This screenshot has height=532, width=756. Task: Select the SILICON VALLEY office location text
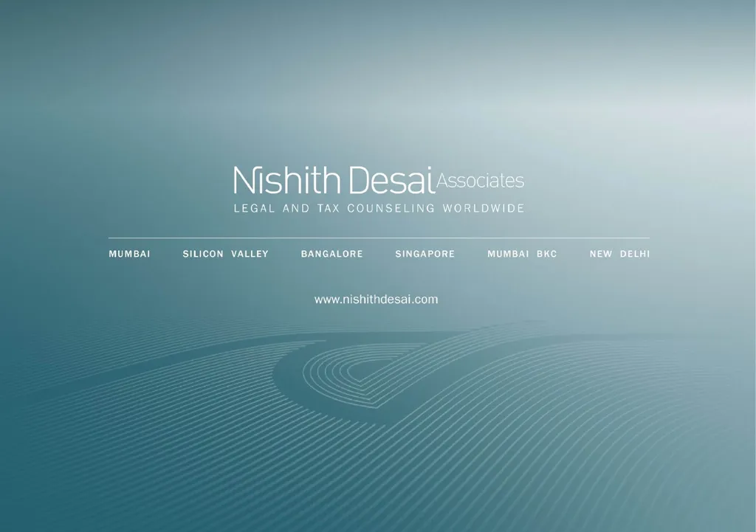[225, 254]
